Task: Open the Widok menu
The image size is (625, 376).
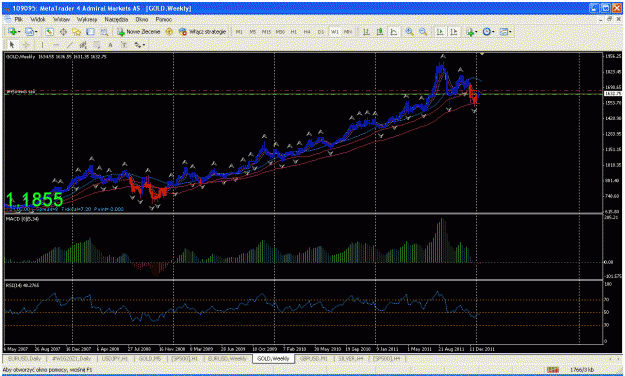Action: point(38,19)
